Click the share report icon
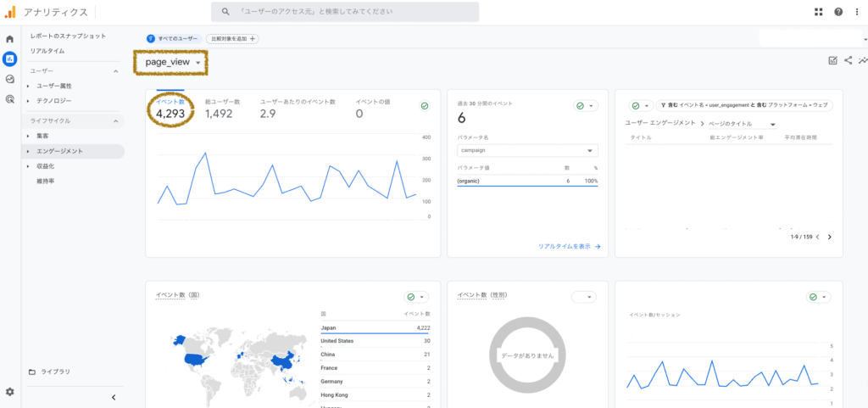Viewport: 868px width, 408px height. coord(848,61)
